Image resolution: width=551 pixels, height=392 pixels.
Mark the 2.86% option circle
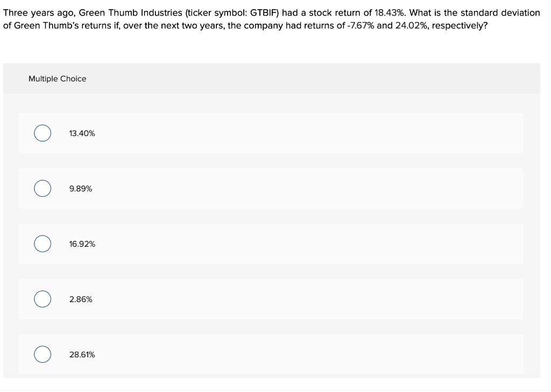(43, 299)
